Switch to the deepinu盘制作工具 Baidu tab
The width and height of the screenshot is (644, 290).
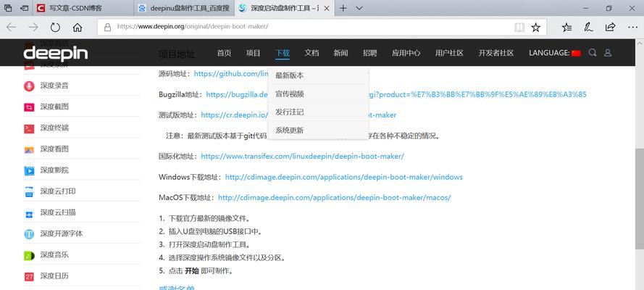[x=184, y=8]
